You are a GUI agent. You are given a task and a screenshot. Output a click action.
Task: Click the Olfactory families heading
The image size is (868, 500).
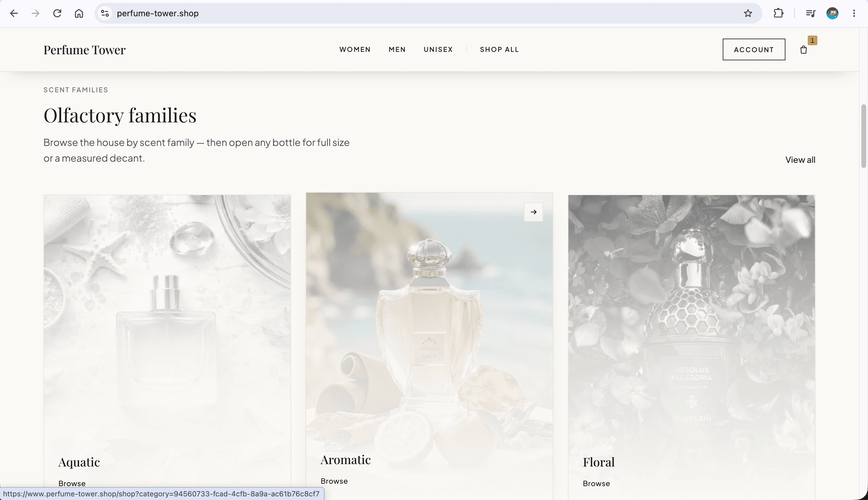[x=120, y=116]
